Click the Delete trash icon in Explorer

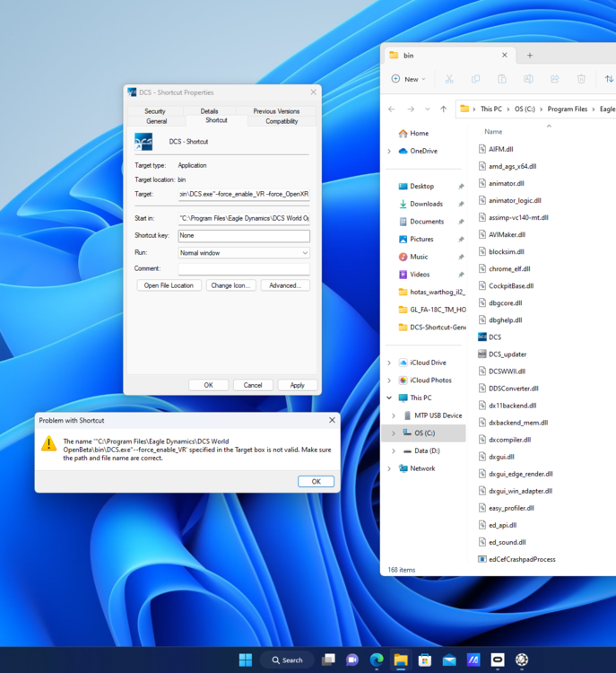coord(581,79)
